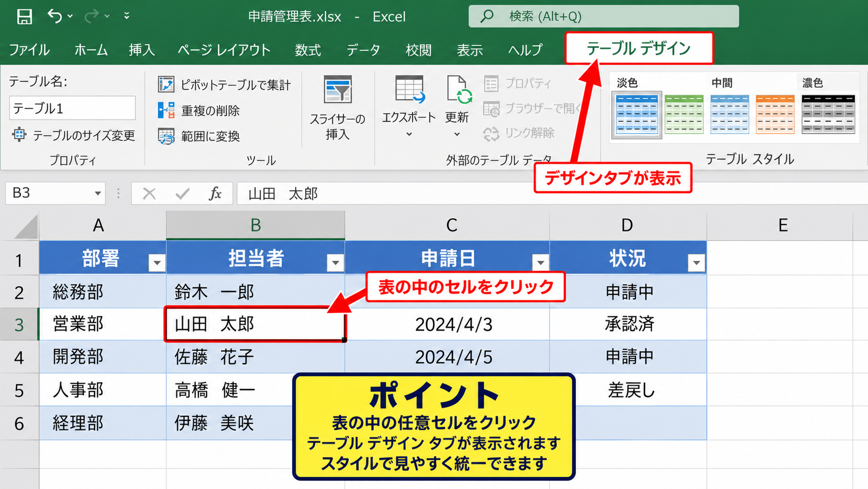Viewport: 868px width, 489px height.
Task: Click 重複の削除 icon
Action: coord(166,110)
